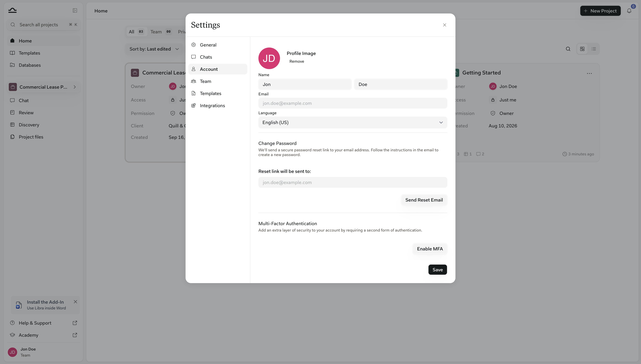Collapse the sidebar panel icon

(x=75, y=10)
